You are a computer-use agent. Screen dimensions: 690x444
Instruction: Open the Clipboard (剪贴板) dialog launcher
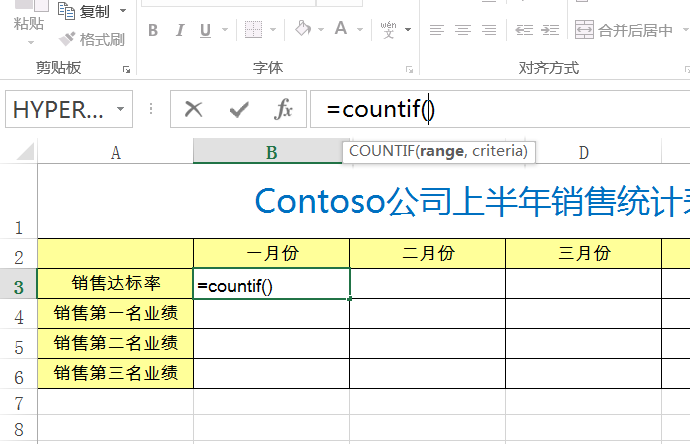[127, 70]
